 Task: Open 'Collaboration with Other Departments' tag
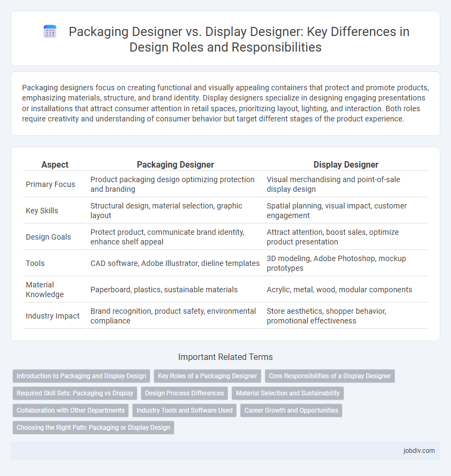tap(71, 410)
